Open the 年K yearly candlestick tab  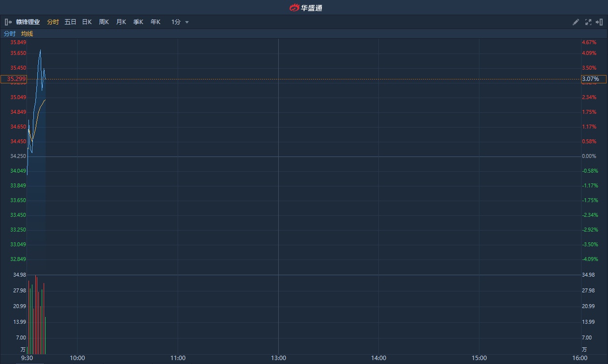pyautogui.click(x=156, y=22)
